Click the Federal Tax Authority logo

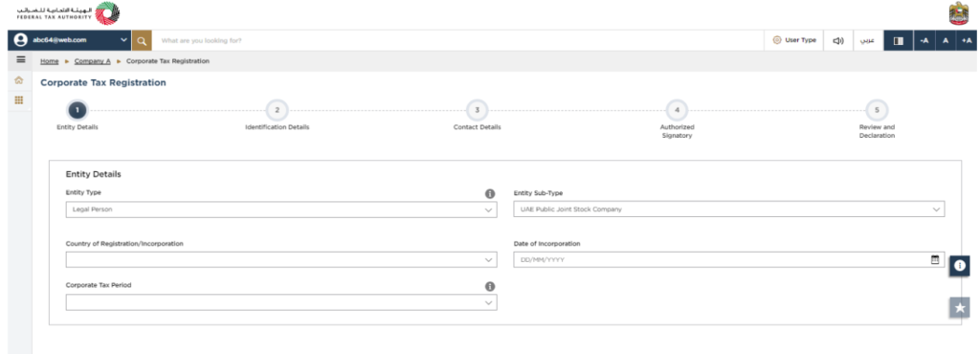tap(68, 13)
